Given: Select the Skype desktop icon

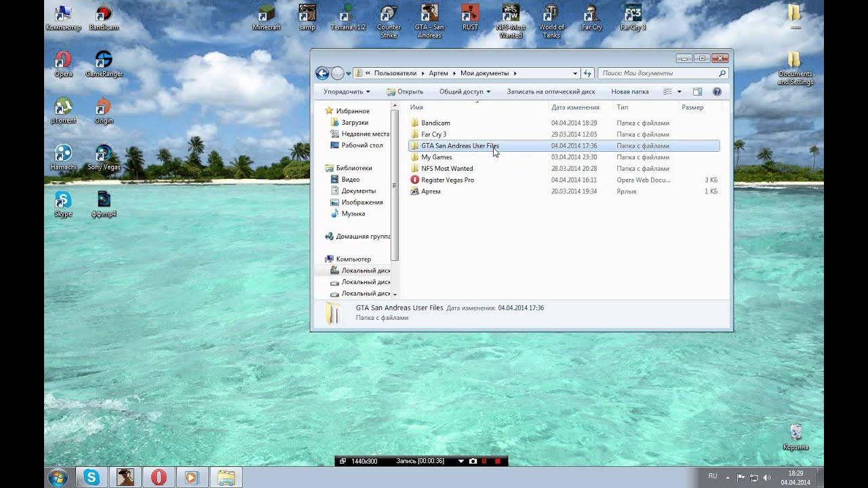Looking at the screenshot, I should pyautogui.click(x=63, y=203).
